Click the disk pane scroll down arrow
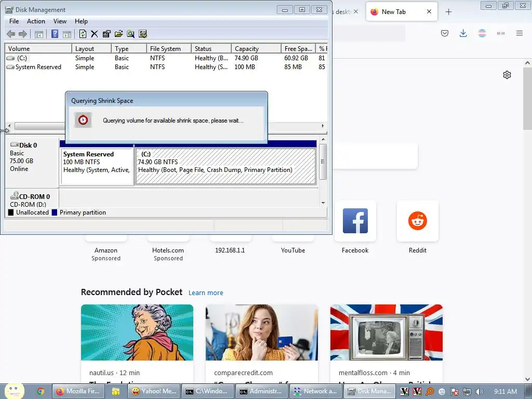Viewport: 532px width, 399px height. point(323,203)
